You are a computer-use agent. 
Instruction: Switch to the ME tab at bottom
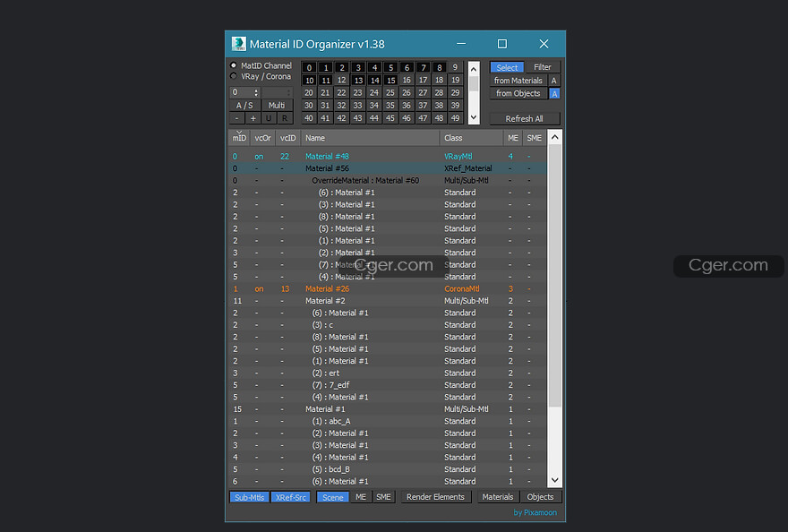coord(361,497)
